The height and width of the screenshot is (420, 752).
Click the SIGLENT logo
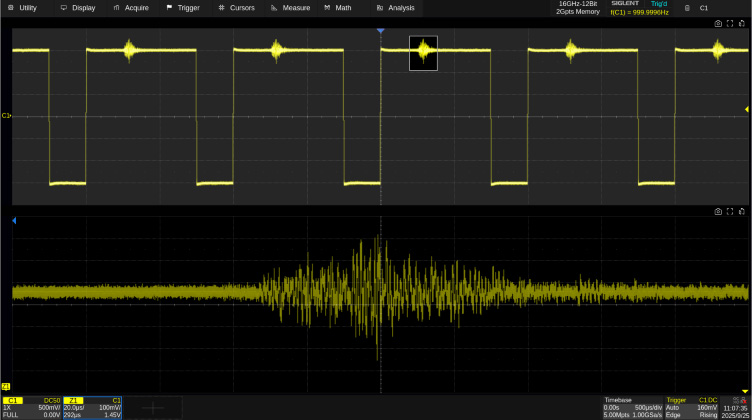pos(625,3)
